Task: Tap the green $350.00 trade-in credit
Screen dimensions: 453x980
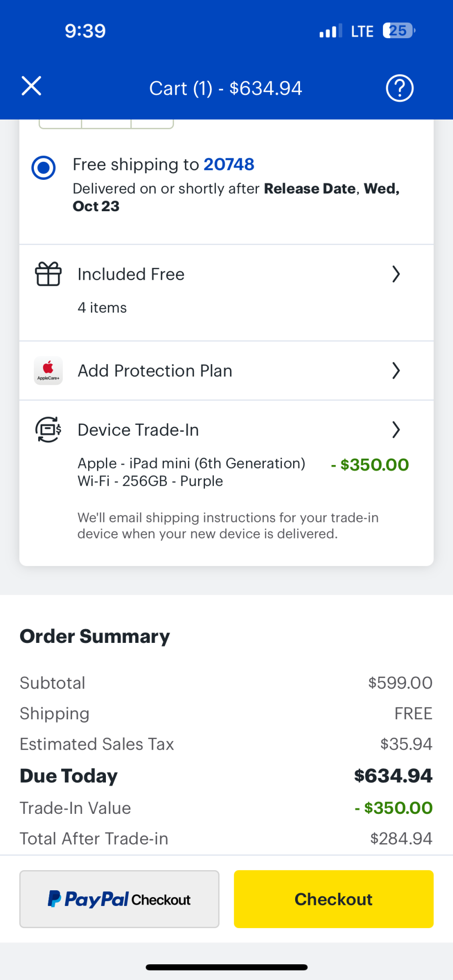Action: [370, 465]
